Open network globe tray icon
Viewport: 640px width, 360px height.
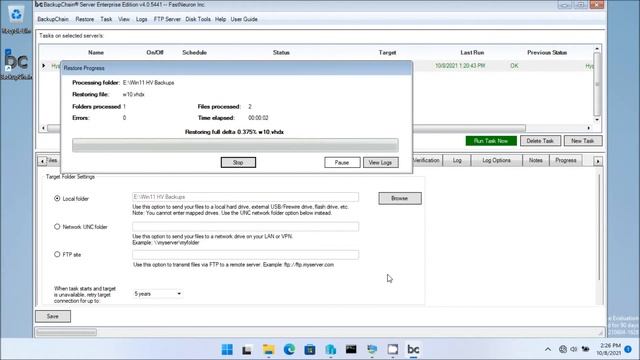(563, 349)
